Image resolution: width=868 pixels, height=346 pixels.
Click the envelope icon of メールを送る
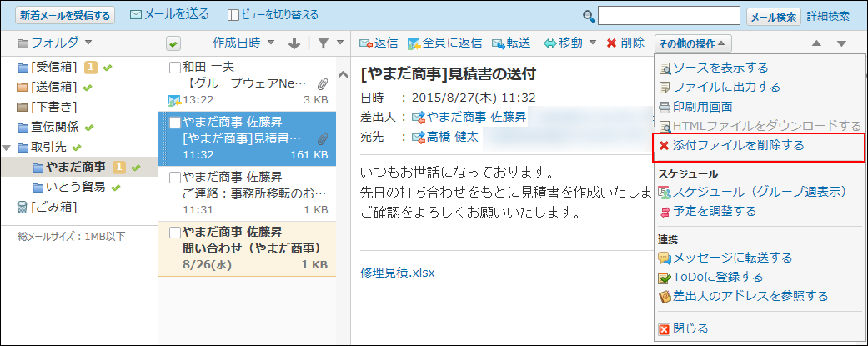pos(136,15)
